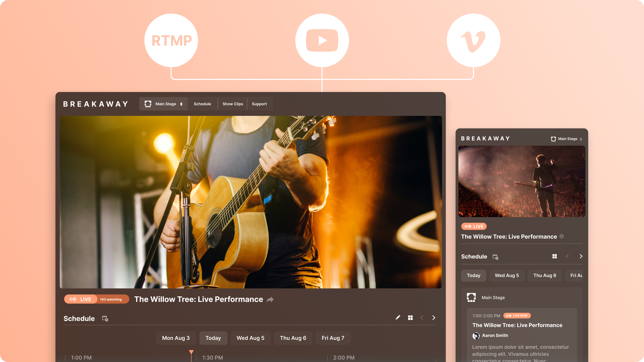Image resolution: width=644 pixels, height=362 pixels.
Task: Toggle the grid layout icon in mobile schedule
Action: [555, 256]
